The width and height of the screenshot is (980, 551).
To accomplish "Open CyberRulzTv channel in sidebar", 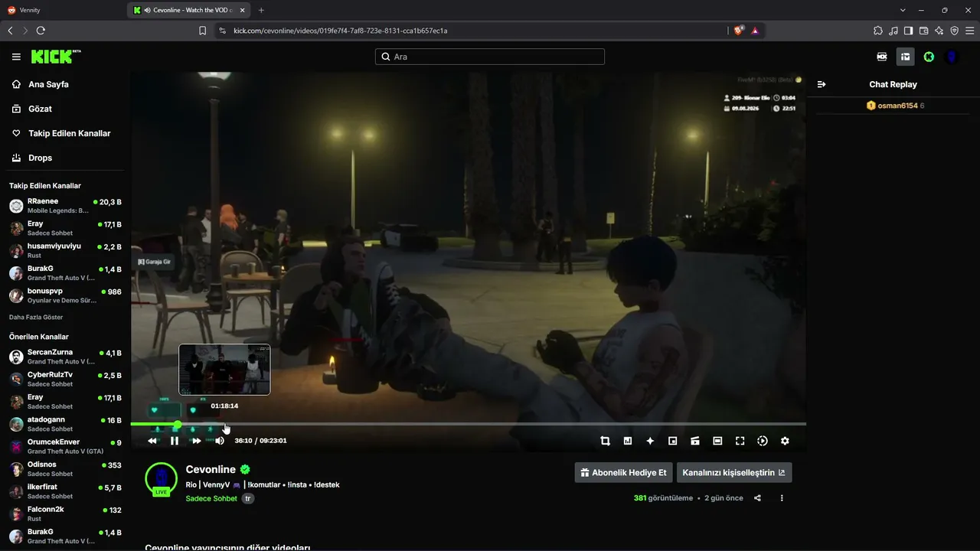I will [65, 379].
